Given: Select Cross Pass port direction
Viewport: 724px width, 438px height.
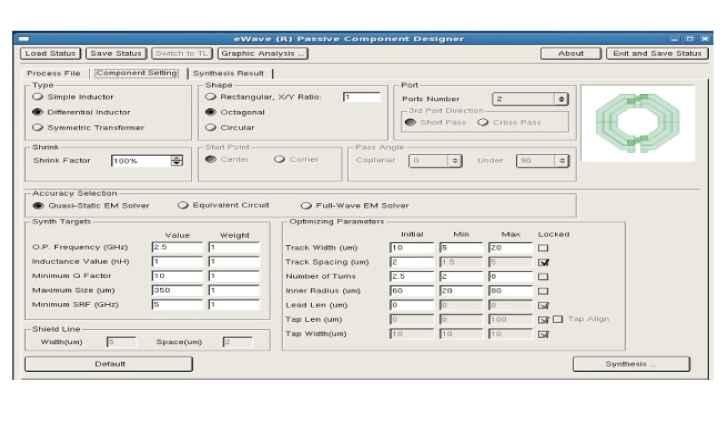Looking at the screenshot, I should click(x=483, y=122).
